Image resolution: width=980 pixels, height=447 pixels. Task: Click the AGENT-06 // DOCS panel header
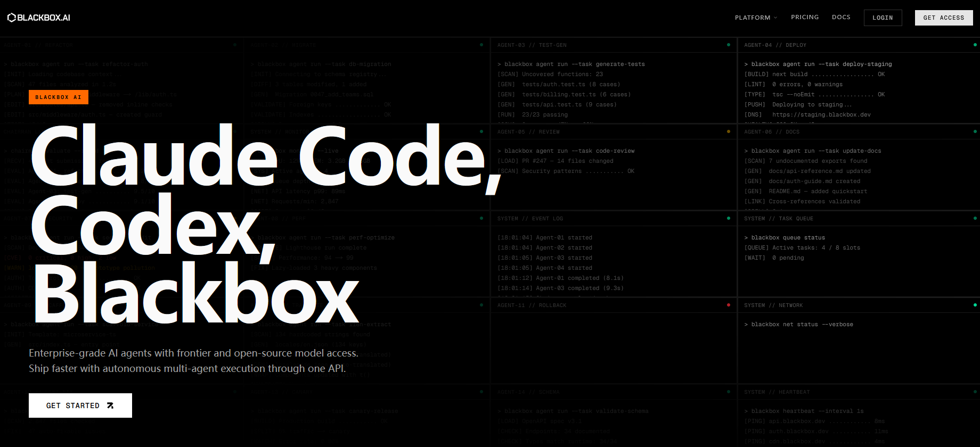click(x=771, y=132)
